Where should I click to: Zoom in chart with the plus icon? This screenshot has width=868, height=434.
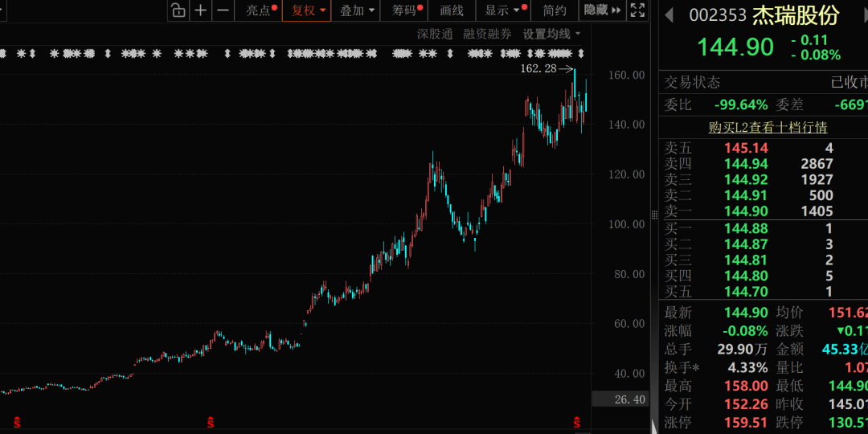point(201,10)
